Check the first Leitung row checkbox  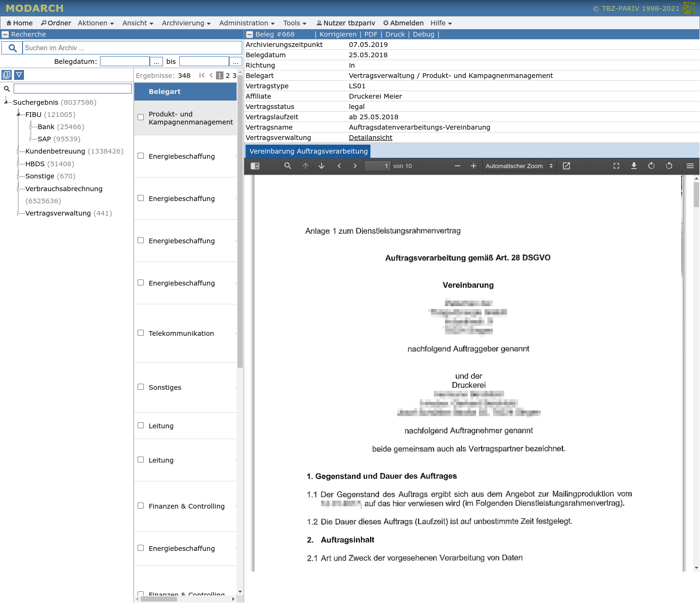click(x=140, y=425)
